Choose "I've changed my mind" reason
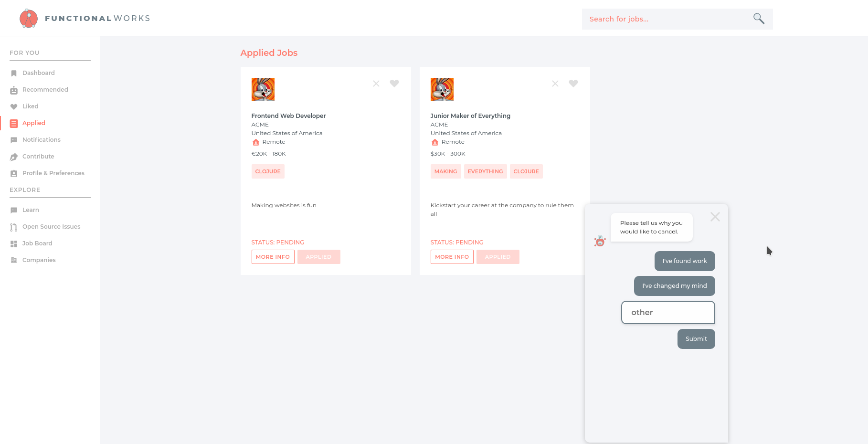The image size is (868, 444). 675,286
